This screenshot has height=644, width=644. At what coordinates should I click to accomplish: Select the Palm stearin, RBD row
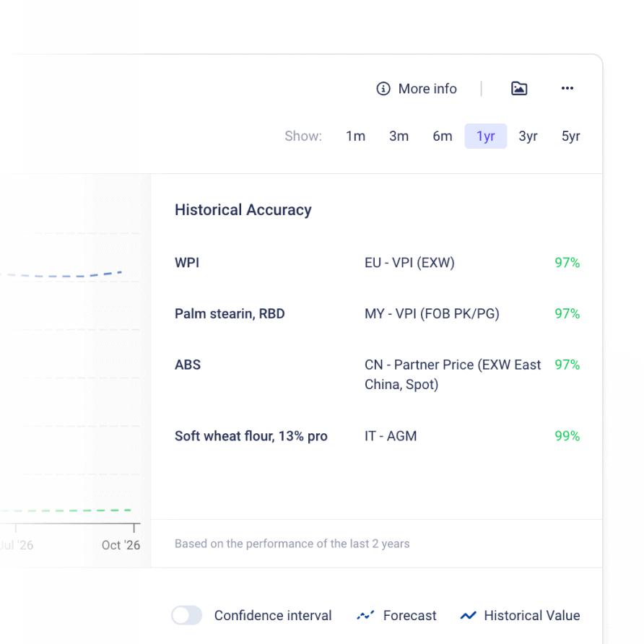coord(230,314)
